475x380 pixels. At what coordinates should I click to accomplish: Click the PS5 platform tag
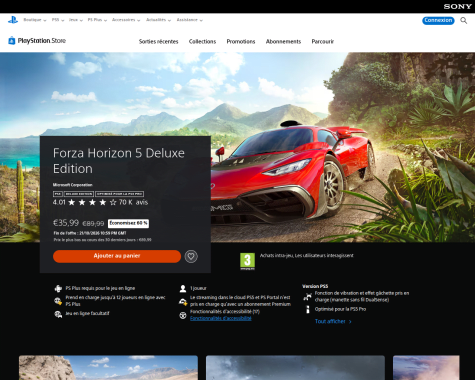point(58,194)
